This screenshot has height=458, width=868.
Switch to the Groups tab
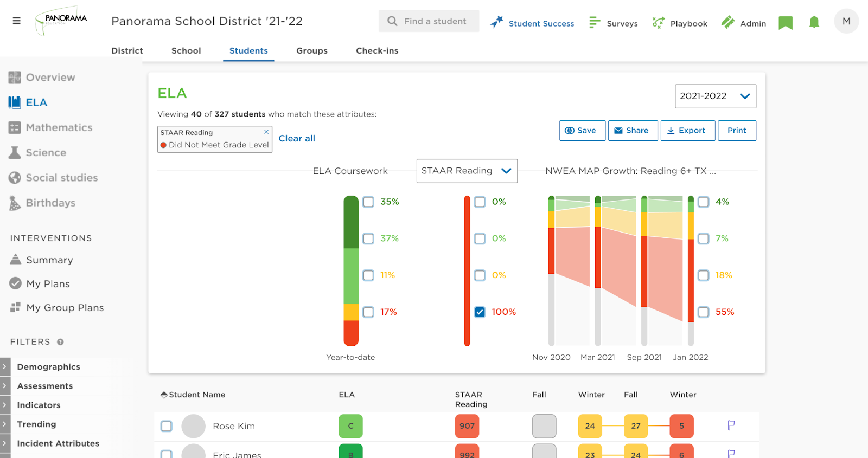[312, 50]
